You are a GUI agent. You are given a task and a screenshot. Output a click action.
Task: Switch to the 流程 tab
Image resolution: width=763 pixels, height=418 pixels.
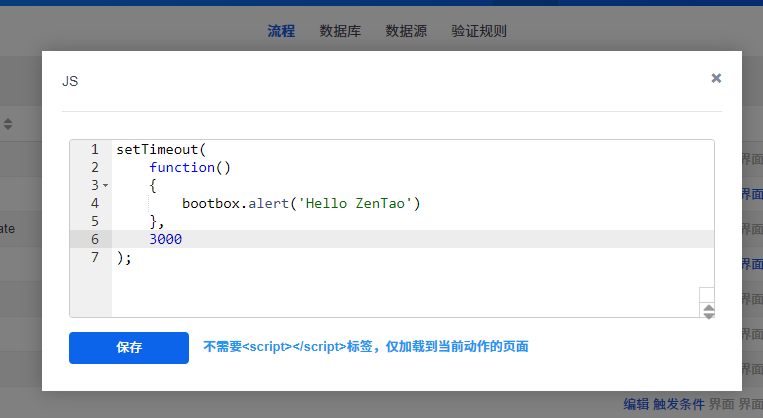click(x=281, y=31)
